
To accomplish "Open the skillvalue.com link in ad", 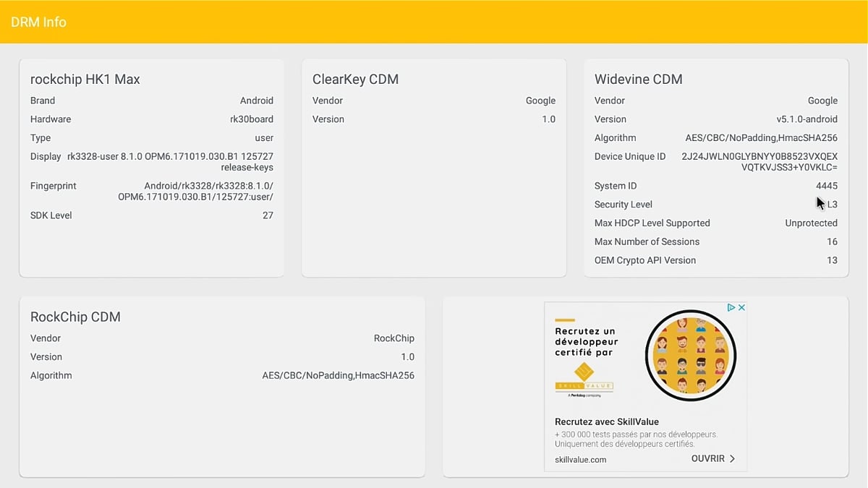I will (580, 460).
